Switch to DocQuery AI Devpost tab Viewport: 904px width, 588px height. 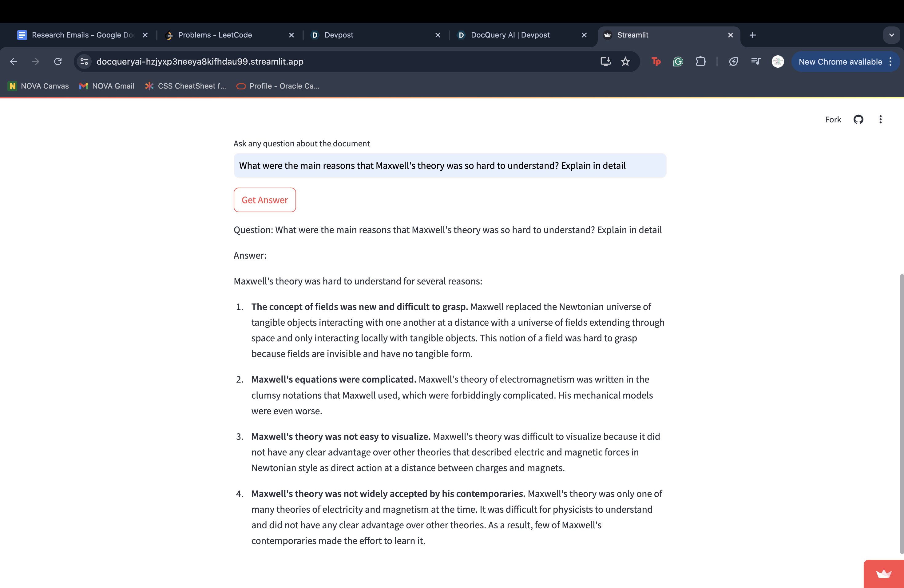click(510, 35)
